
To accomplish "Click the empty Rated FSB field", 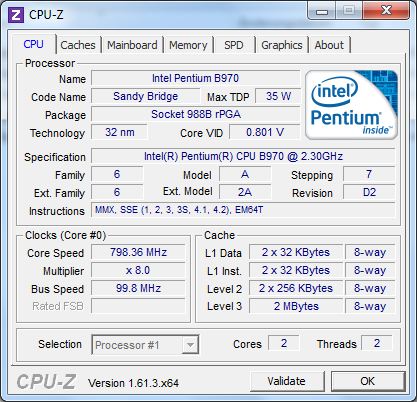I will click(x=138, y=306).
